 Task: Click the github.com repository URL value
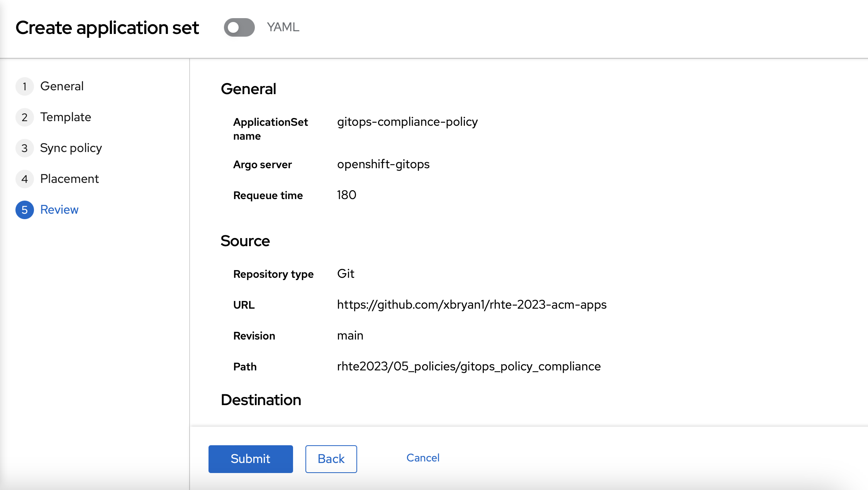(472, 305)
